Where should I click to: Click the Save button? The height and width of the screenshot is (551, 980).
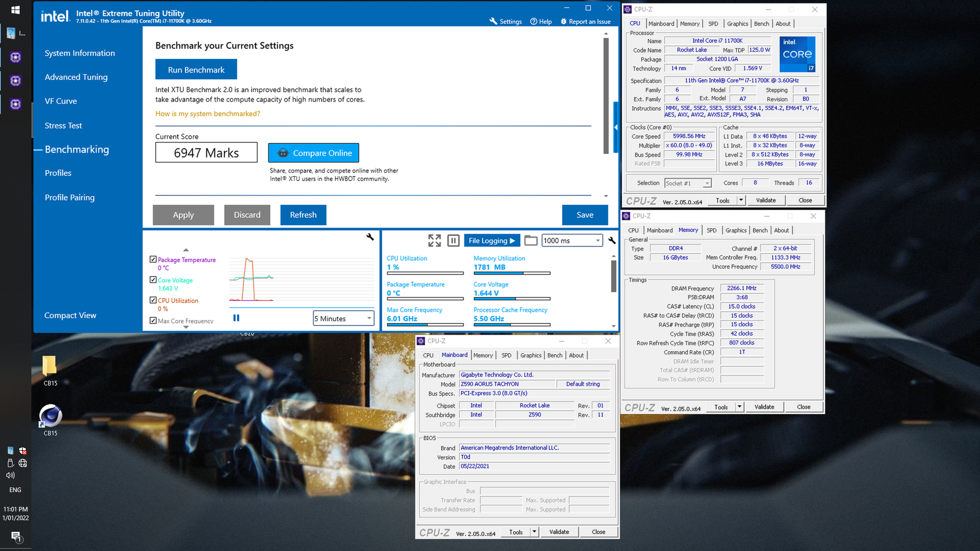tap(585, 215)
